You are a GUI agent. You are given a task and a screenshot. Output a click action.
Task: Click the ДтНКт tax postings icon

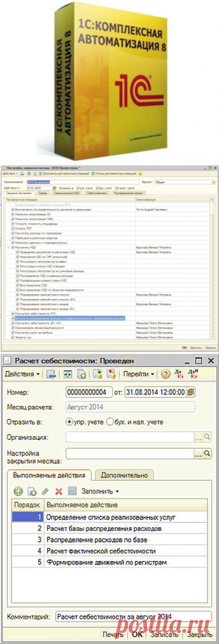(x=192, y=374)
